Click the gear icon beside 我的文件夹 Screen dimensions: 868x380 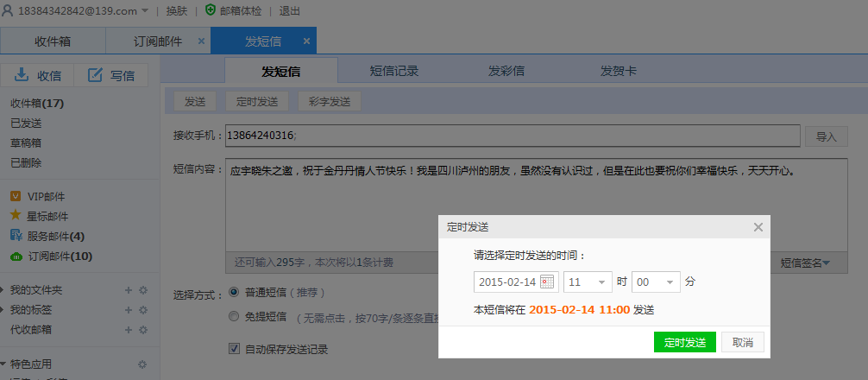[143, 290]
